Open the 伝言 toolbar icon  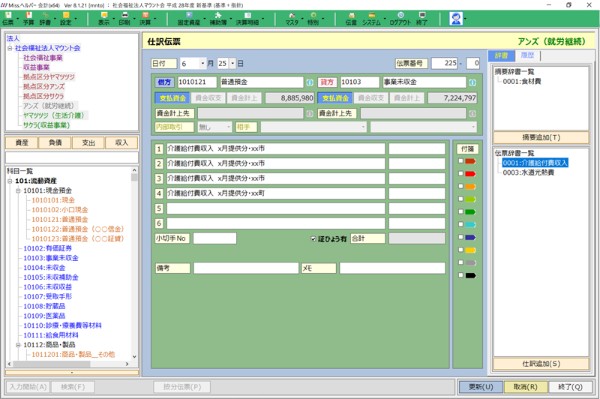coord(351,18)
